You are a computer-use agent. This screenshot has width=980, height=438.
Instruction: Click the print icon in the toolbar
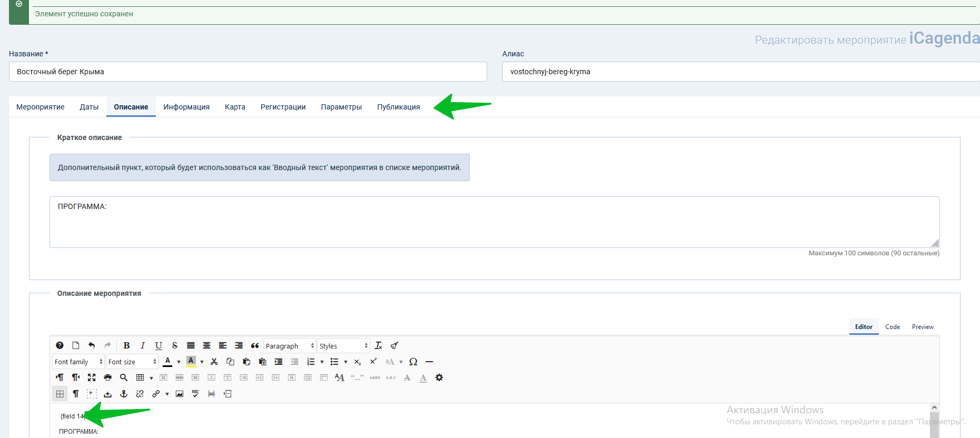(x=107, y=377)
